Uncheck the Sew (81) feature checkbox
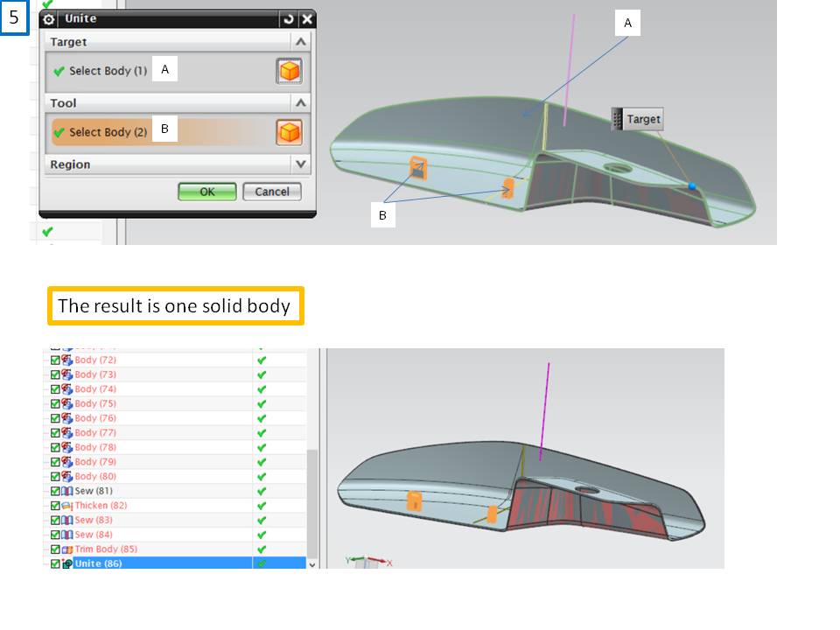The image size is (840, 630). [55, 491]
